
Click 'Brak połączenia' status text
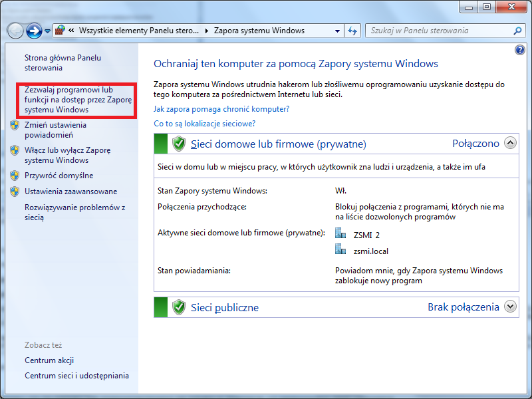pos(464,307)
